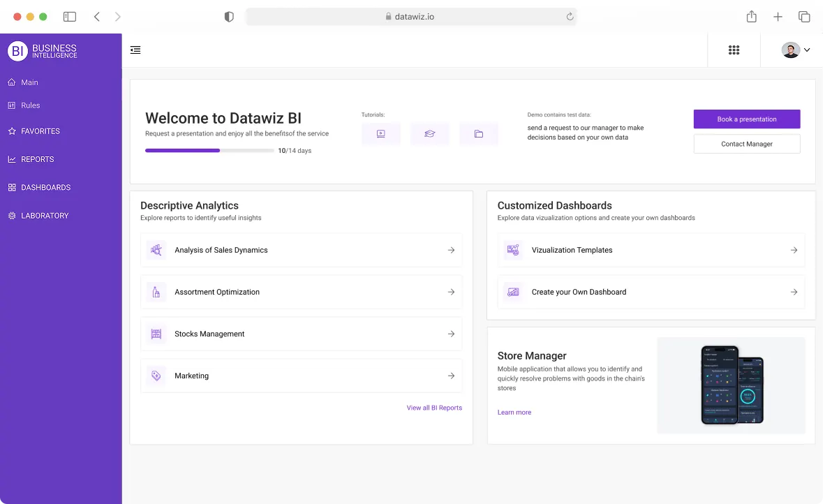
Task: Open the graduation cap tutorial icon
Action: [430, 133]
